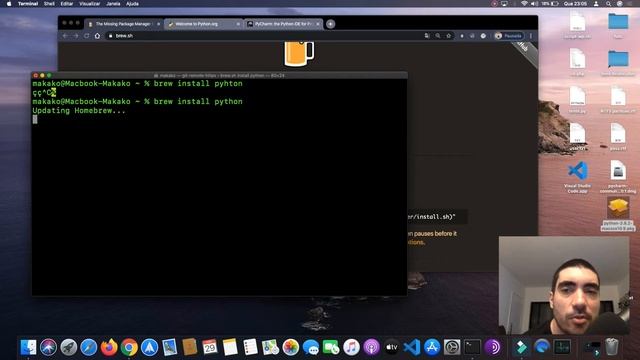
Task: Bookmark this page with the star icon
Action: click(449, 36)
